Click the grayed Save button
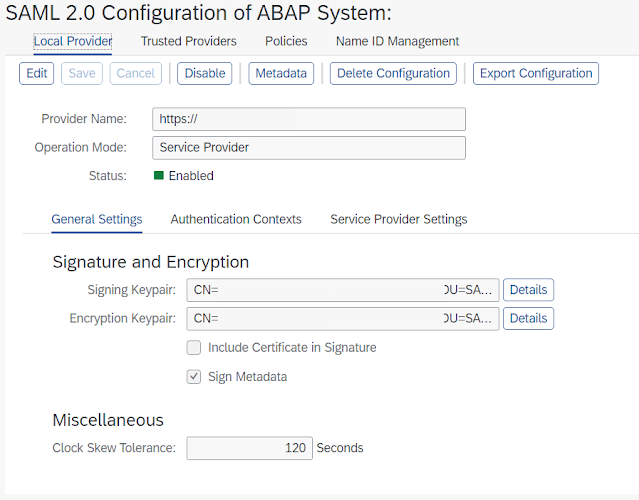The width and height of the screenshot is (639, 500). (x=82, y=73)
